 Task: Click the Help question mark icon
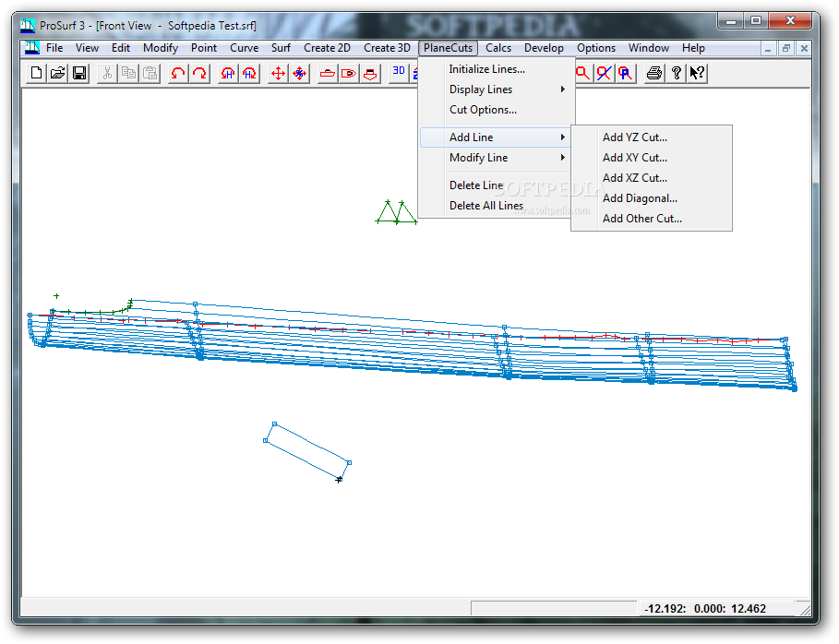(676, 73)
